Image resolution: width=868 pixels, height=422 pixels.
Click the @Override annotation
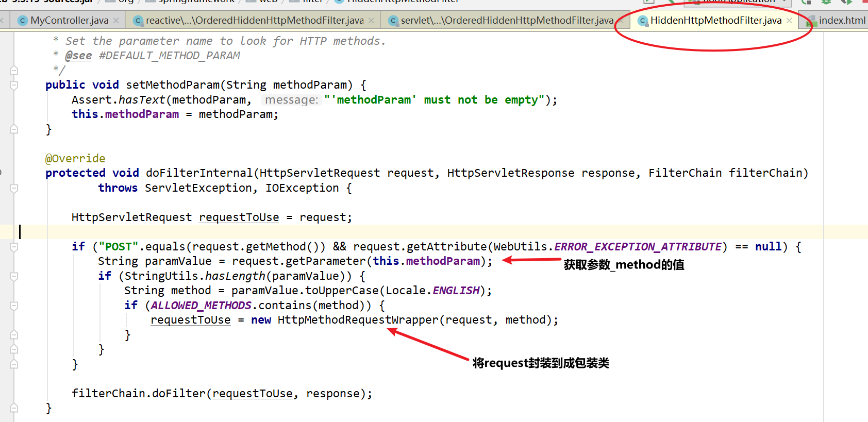(x=75, y=159)
